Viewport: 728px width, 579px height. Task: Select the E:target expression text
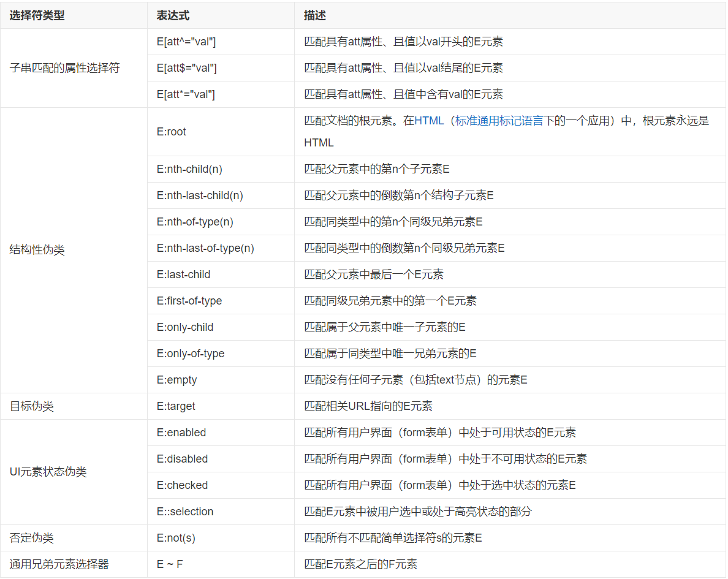(176, 406)
